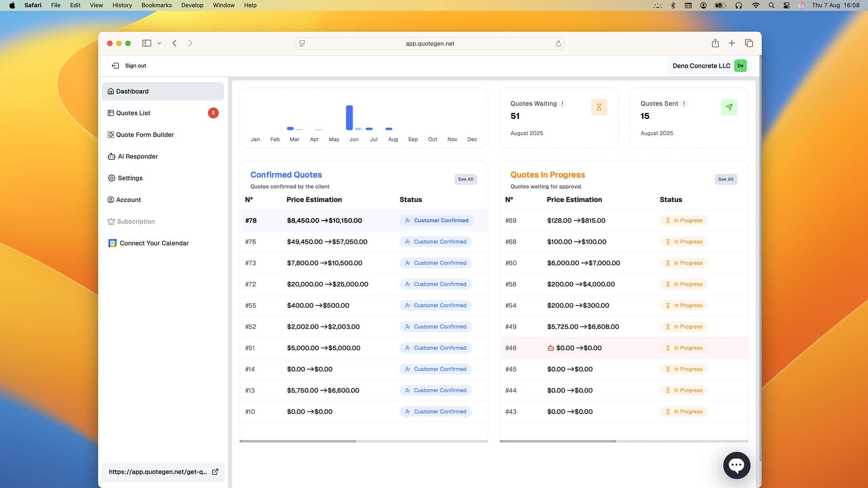This screenshot has width=868, height=488.
Task: Click See All for Quotes In Progress
Action: (x=726, y=179)
